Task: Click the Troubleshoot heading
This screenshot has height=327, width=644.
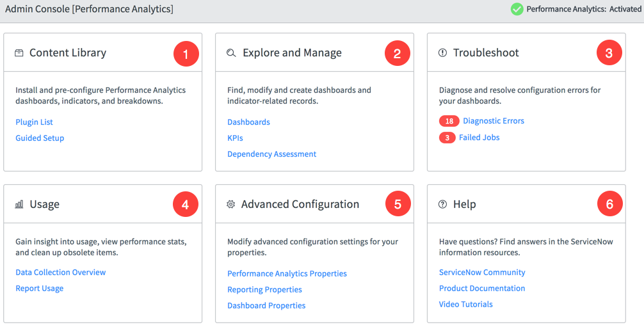Action: [x=486, y=52]
